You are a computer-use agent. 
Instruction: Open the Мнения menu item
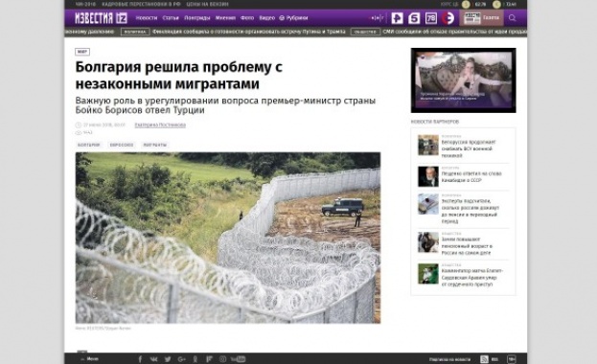[225, 18]
